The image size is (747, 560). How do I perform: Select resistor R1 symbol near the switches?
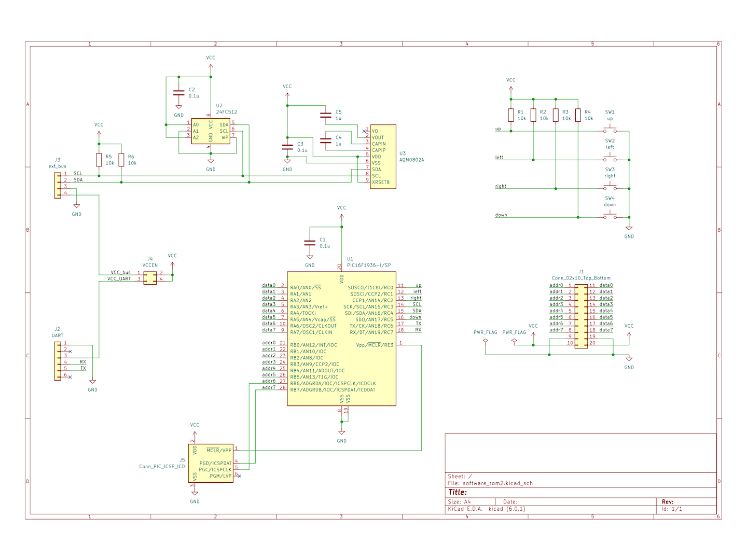coord(511,115)
